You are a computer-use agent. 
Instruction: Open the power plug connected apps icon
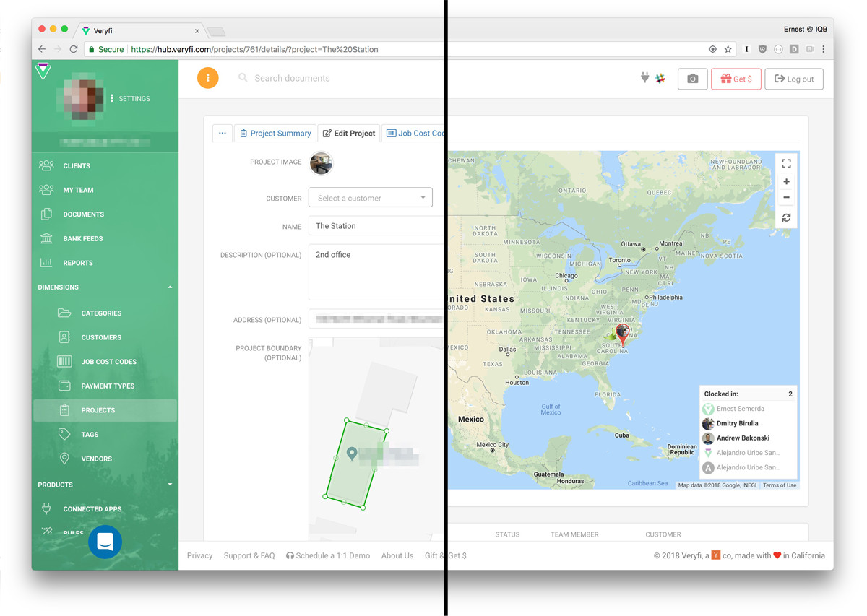pyautogui.click(x=644, y=78)
